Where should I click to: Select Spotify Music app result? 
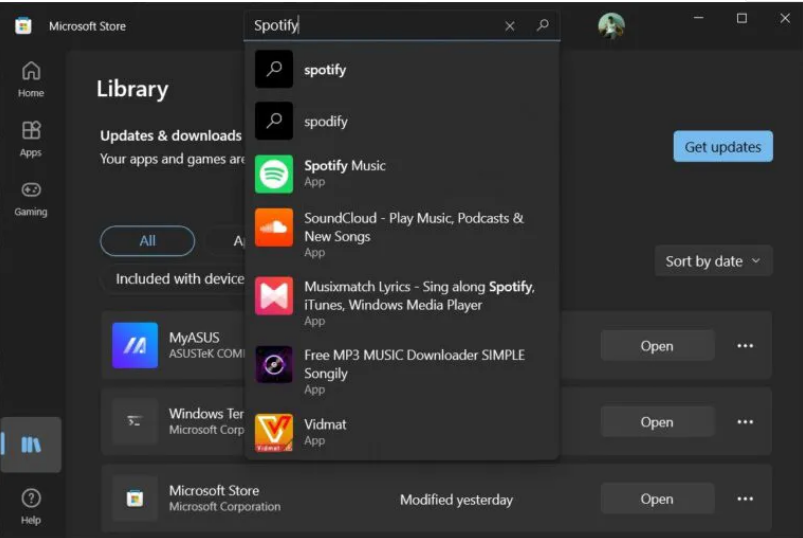[x=402, y=174]
